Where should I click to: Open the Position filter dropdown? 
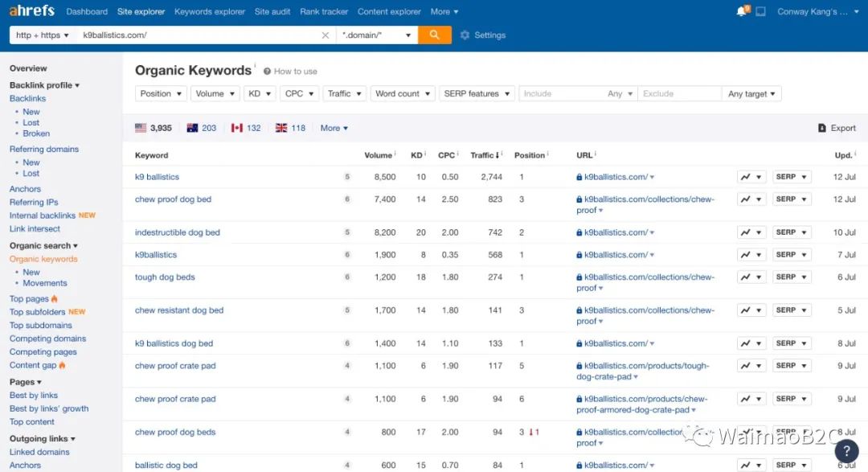[x=161, y=94]
